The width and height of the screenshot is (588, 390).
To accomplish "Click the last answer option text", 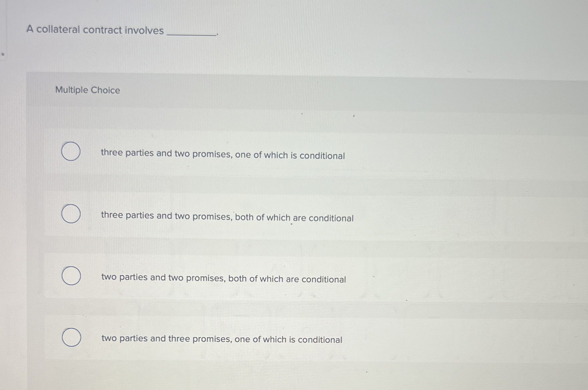I will pyautogui.click(x=222, y=339).
